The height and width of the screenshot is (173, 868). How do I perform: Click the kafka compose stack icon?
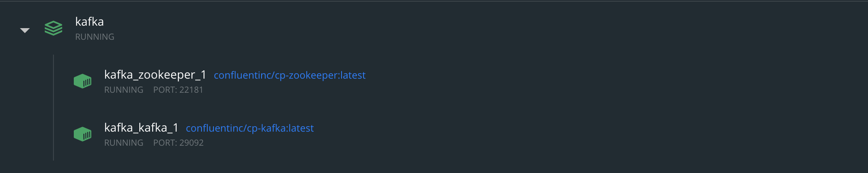coord(53,28)
